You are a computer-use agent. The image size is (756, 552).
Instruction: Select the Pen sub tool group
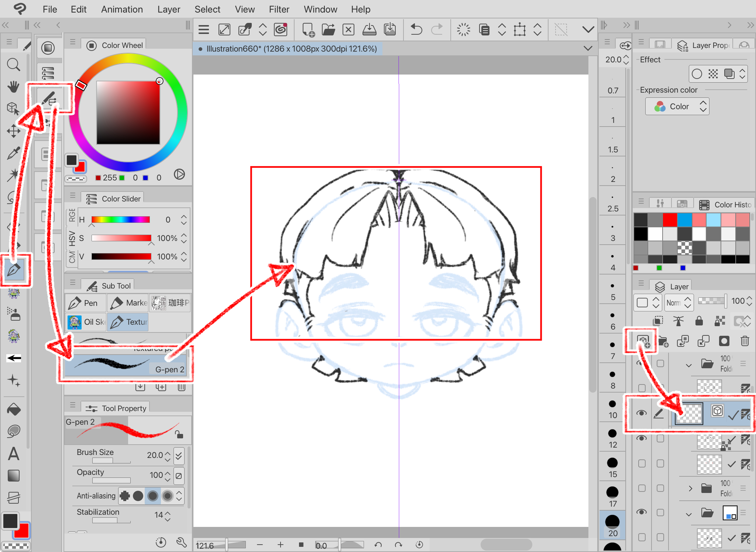point(85,303)
